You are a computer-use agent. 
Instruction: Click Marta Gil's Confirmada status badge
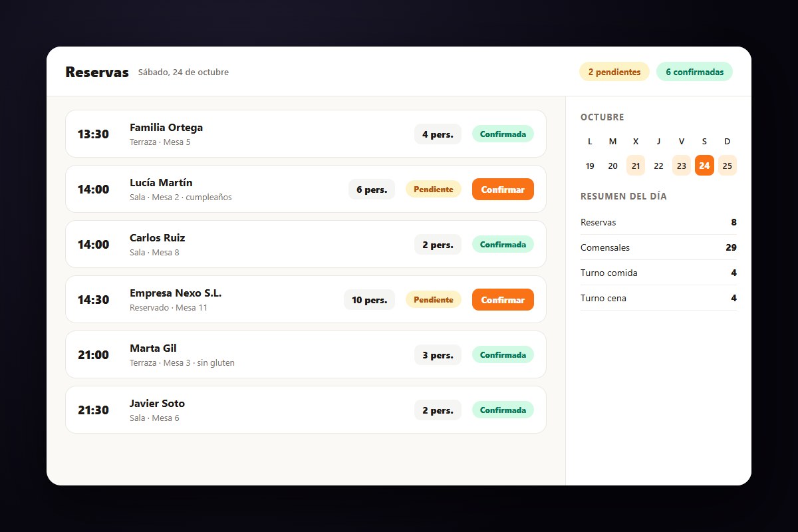pos(503,354)
